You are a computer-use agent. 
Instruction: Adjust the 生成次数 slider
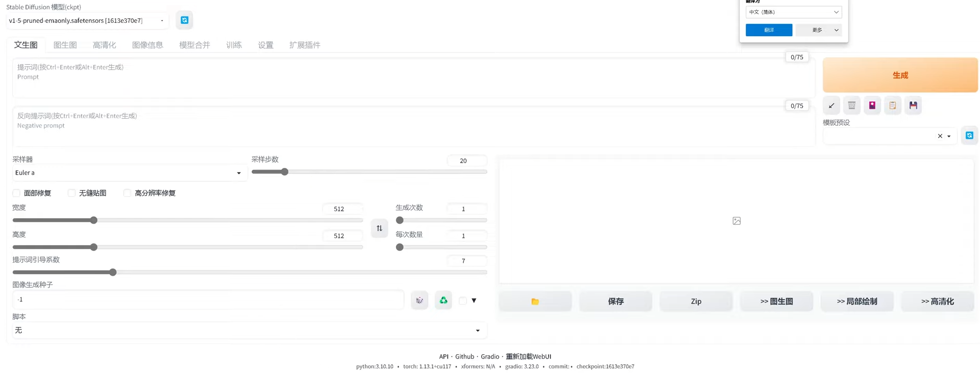pyautogui.click(x=441, y=220)
